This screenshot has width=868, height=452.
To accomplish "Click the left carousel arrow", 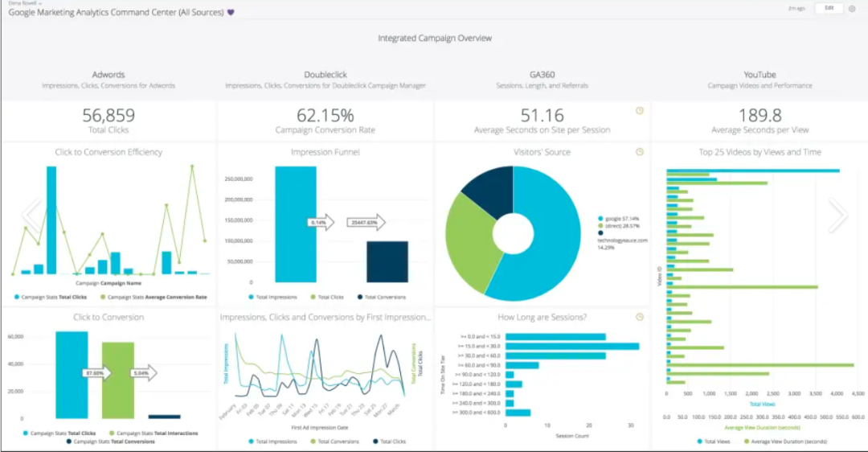I will (x=32, y=215).
